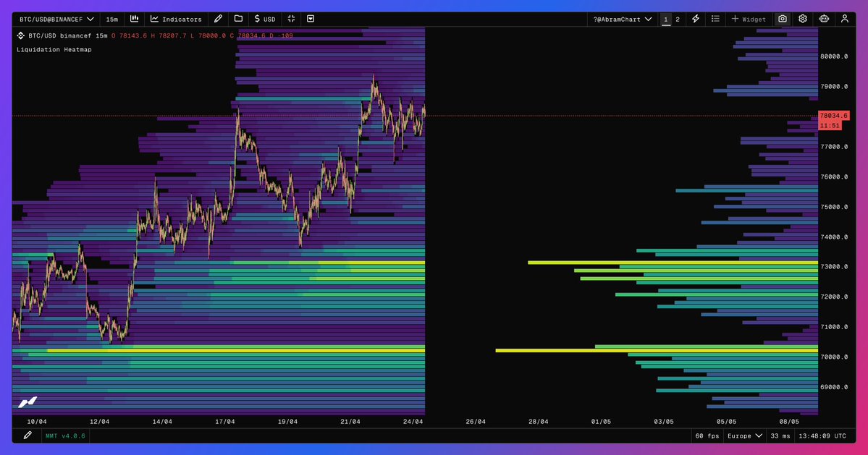This screenshot has width=868, height=455.
Task: Click the 80000.0 price axis label
Action: tap(834, 56)
